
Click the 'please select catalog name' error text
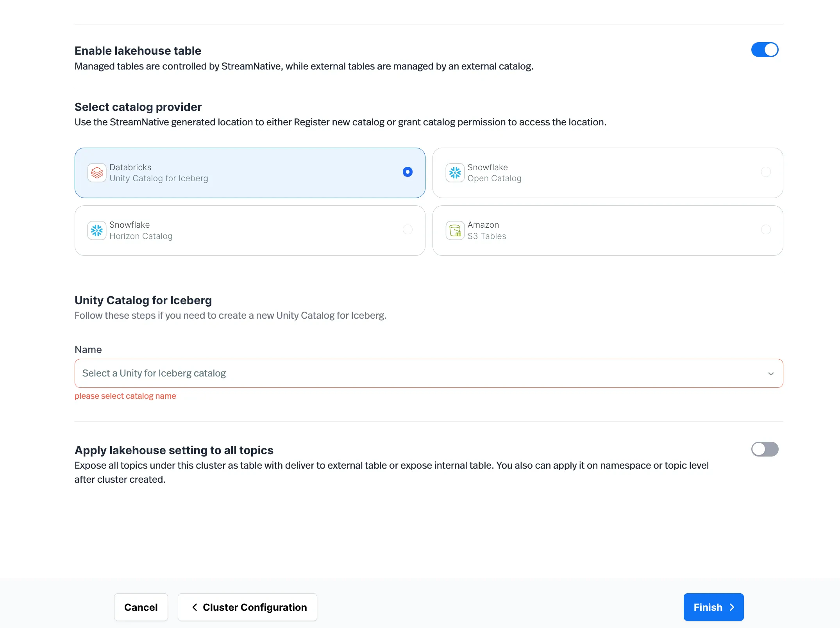(125, 396)
